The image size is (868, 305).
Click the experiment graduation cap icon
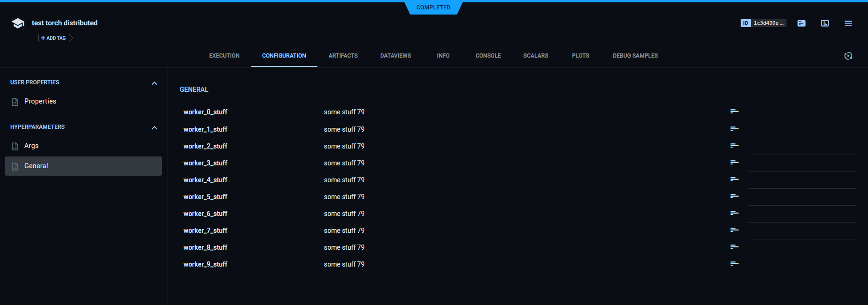click(x=18, y=23)
